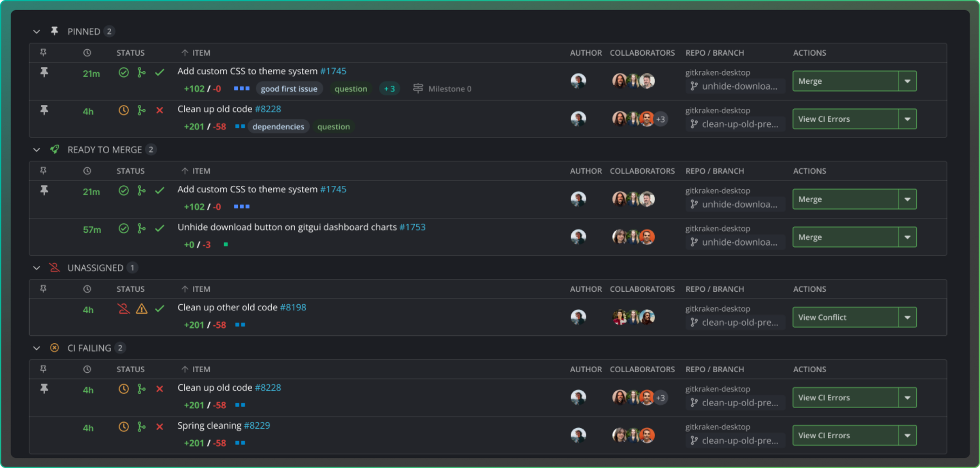Click the +3 collaborators badge on Clean up old code
This screenshot has width=980, height=468.
661,118
